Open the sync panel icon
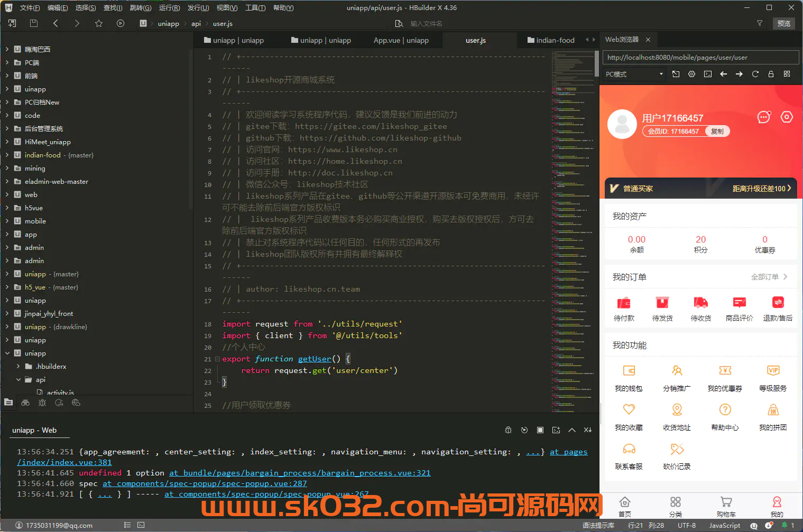 click(59, 403)
